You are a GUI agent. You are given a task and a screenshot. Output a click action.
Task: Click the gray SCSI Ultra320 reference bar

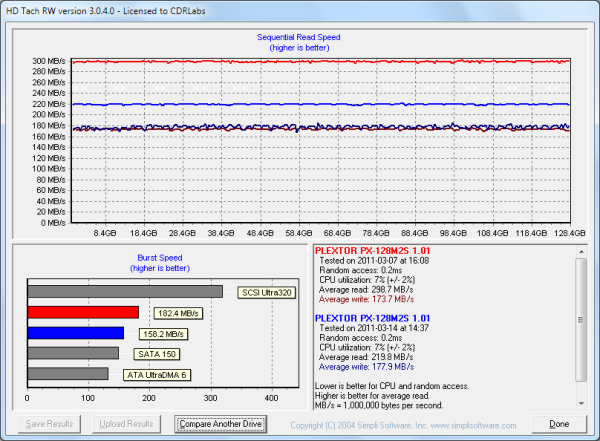pyautogui.click(x=125, y=292)
